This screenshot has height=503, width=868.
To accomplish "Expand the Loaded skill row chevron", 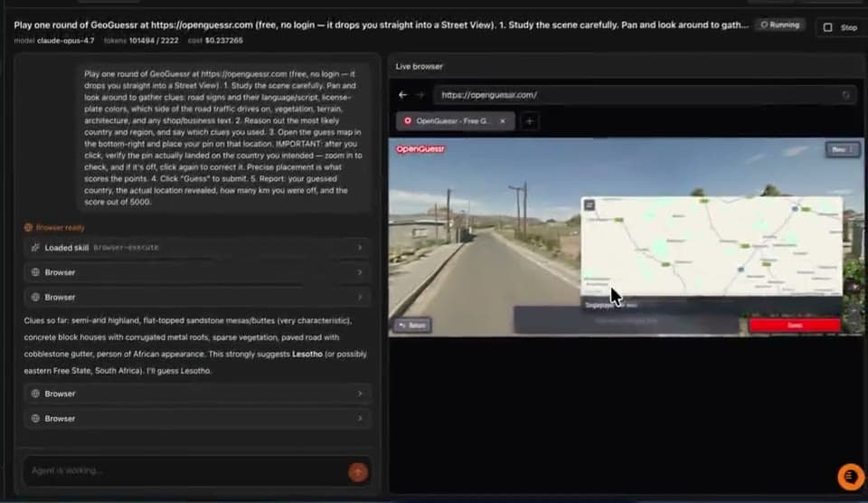I will [360, 248].
